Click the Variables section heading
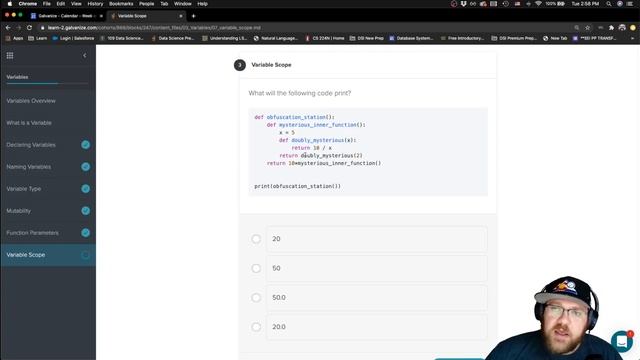The height and width of the screenshot is (360, 640). coord(17,77)
